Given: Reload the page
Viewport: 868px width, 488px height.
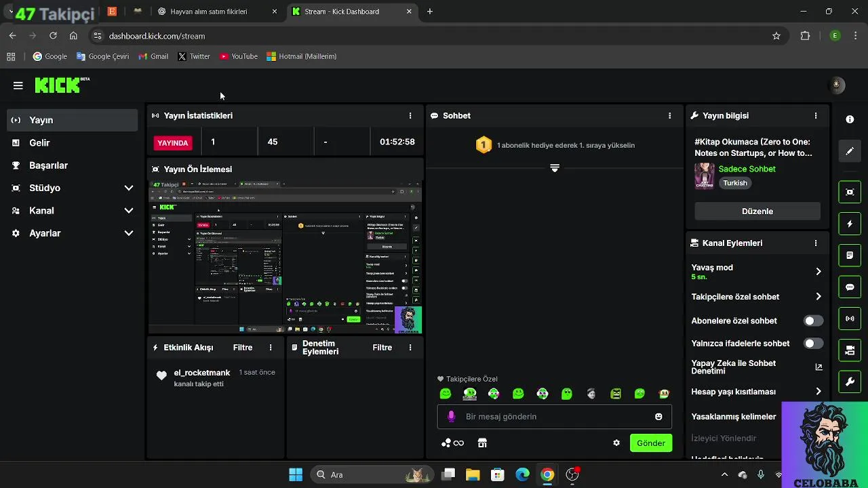Looking at the screenshot, I should 53,36.
